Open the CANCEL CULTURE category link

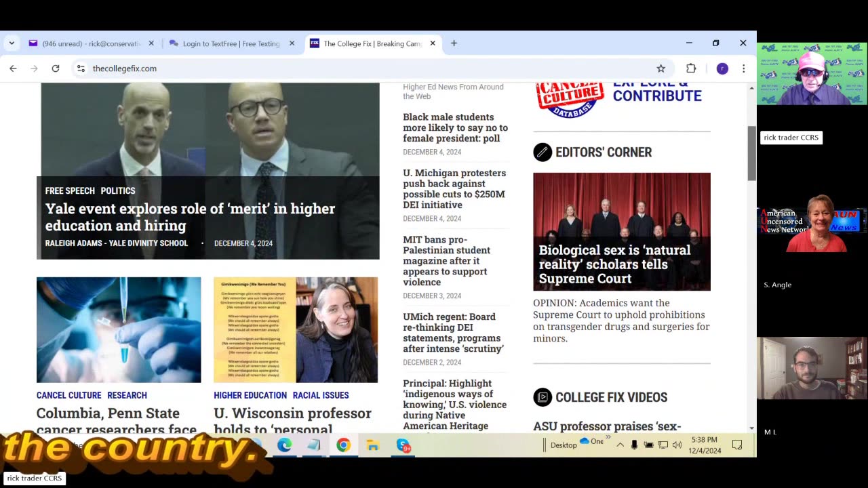[69, 395]
